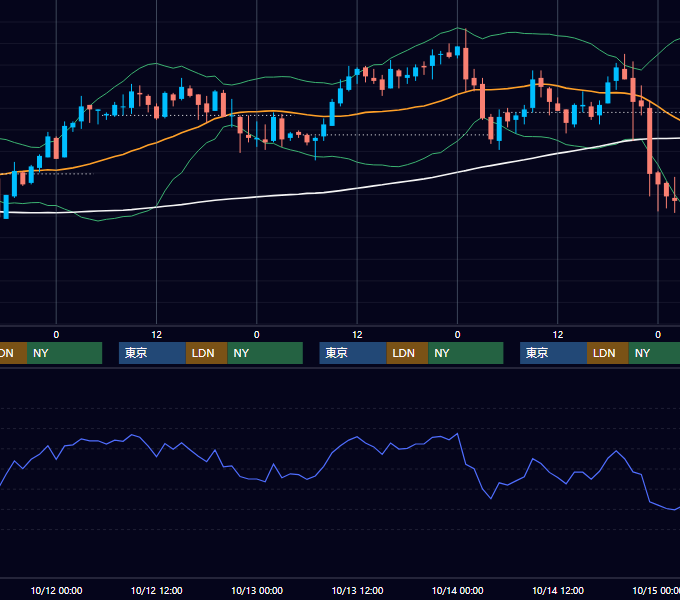Image resolution: width=680 pixels, height=600 pixels.
Task: Click the NY session block ending at 10/12 00:00
Action: (x=64, y=353)
